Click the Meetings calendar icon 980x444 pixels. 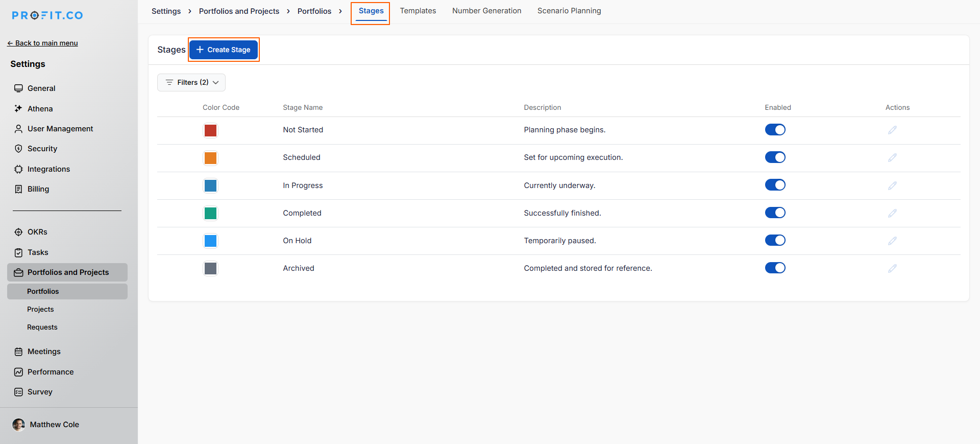[x=18, y=352]
